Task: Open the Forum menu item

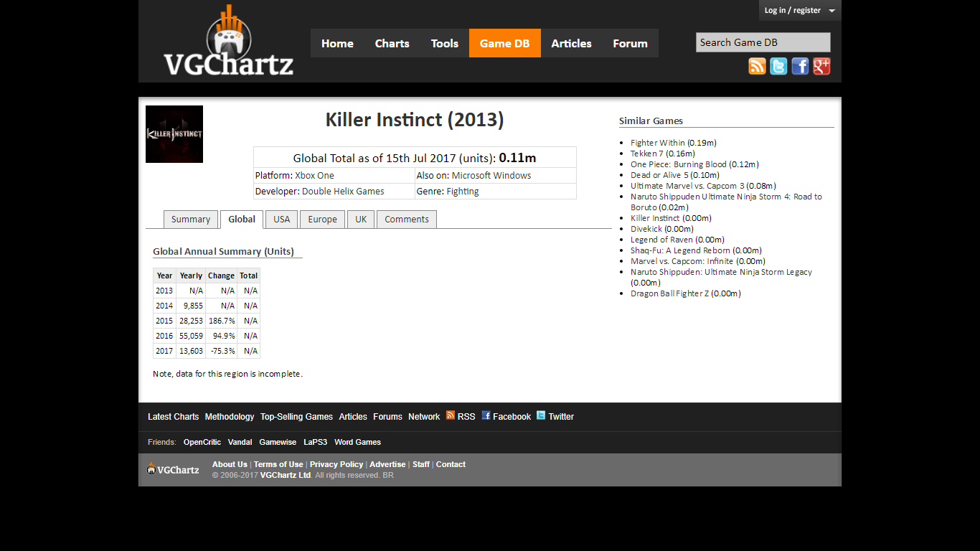Action: pos(630,43)
